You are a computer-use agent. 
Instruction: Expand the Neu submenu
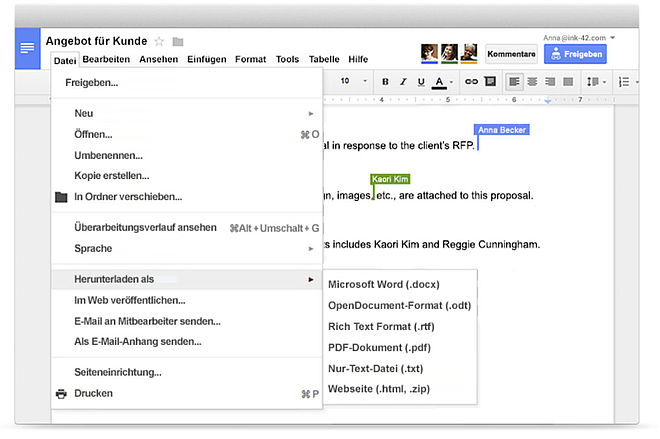pyautogui.click(x=187, y=113)
